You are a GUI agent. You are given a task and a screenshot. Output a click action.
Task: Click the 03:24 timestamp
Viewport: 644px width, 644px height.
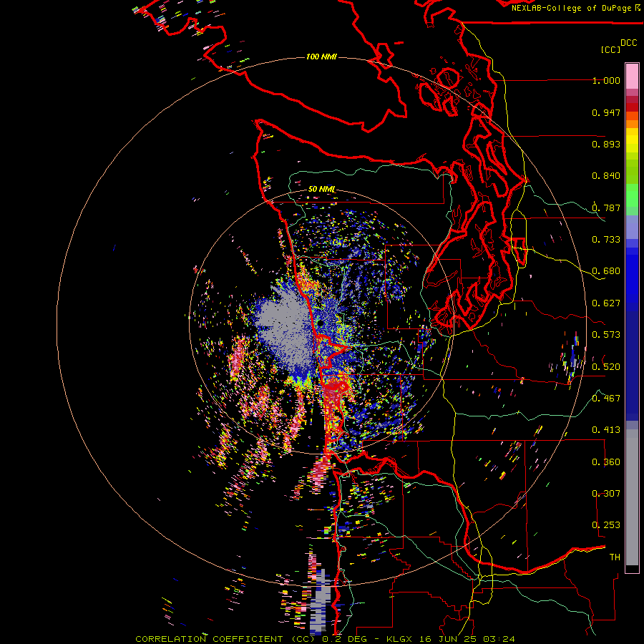point(499,639)
